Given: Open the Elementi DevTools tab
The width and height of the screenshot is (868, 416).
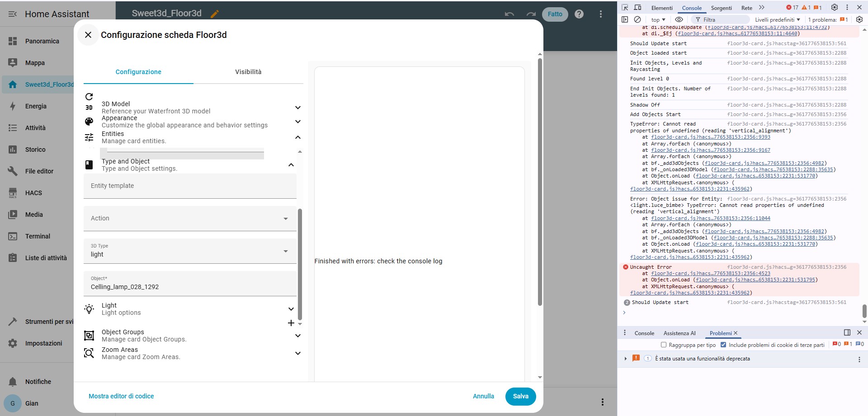Looking at the screenshot, I should coord(662,8).
